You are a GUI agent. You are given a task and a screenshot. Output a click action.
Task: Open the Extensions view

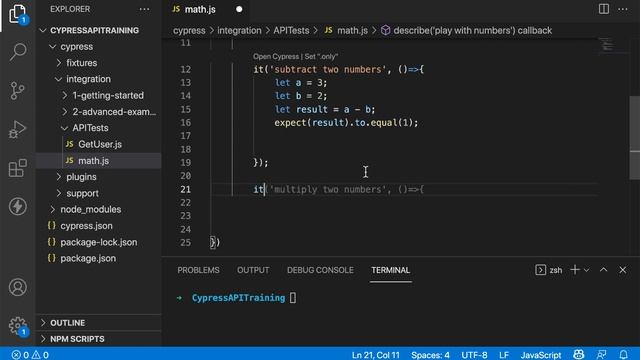coord(18,168)
